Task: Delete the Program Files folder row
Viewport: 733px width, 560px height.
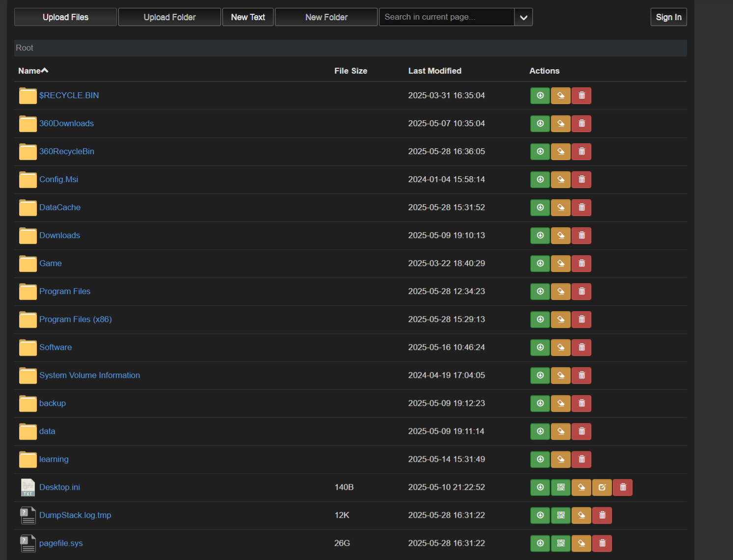Action: coord(581,292)
